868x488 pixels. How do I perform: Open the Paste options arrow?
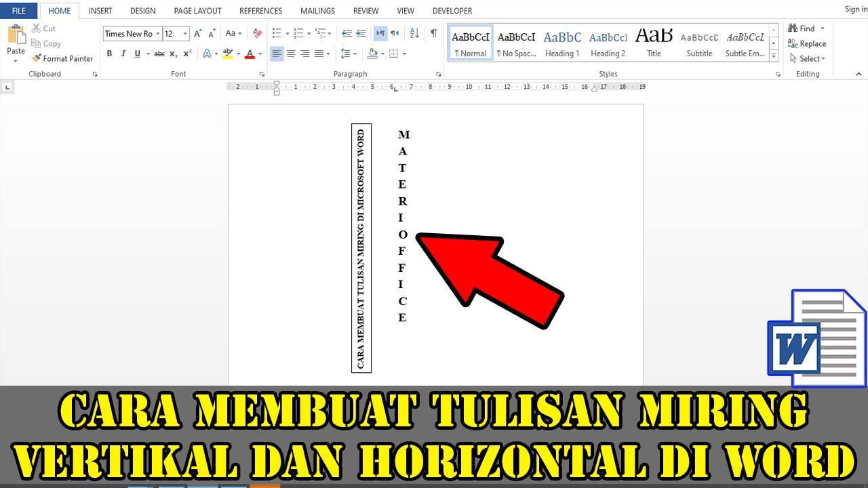16,60
